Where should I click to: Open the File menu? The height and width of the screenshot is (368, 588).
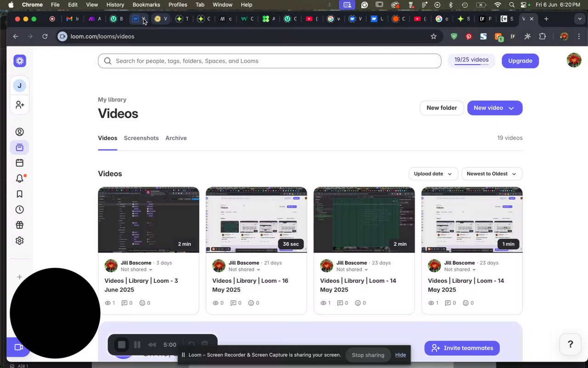[55, 5]
